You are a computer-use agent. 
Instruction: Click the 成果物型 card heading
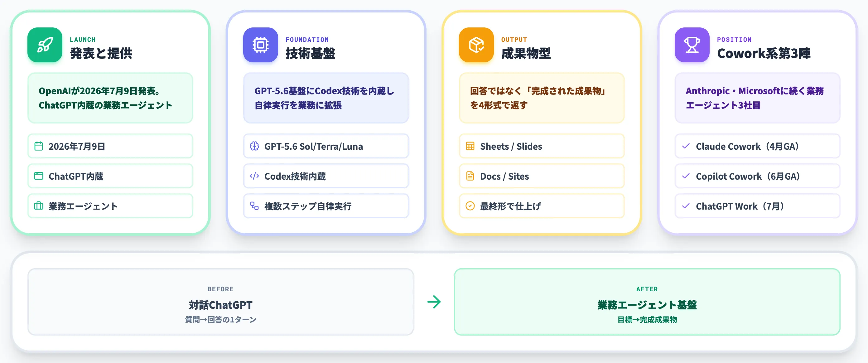(526, 53)
